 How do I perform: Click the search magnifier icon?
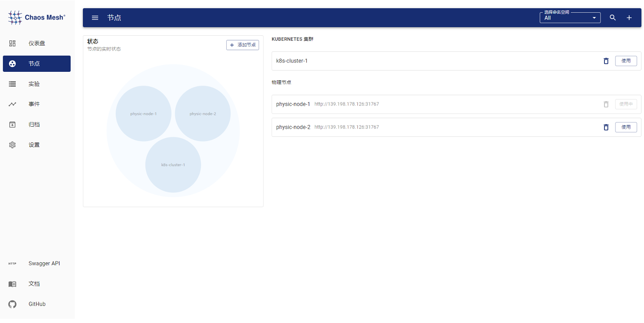613,18
